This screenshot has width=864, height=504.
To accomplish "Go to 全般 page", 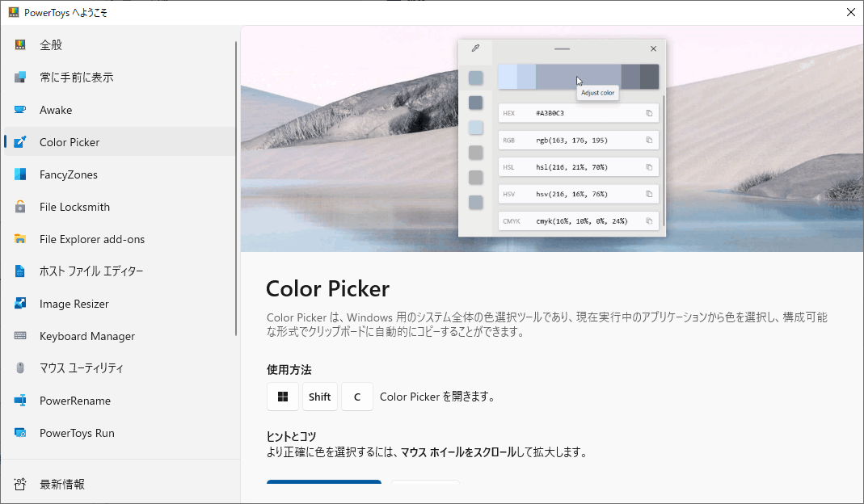I will [120, 44].
